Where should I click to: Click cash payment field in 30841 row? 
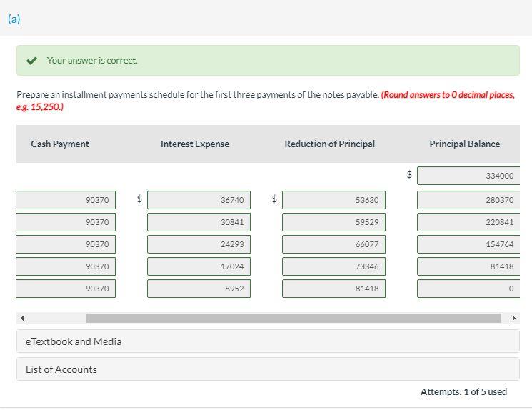[66, 222]
